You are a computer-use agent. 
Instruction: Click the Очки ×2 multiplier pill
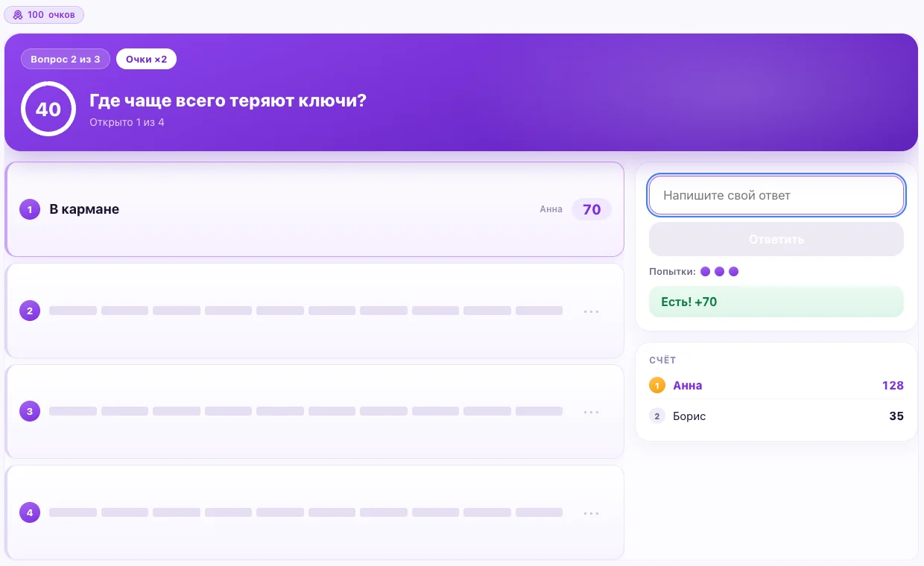click(146, 59)
